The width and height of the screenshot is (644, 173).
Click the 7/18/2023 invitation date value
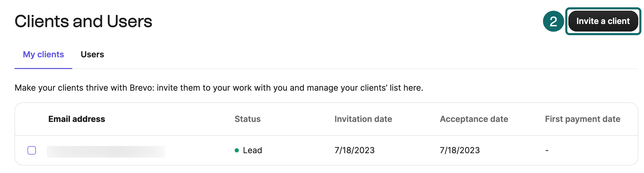coord(354,150)
